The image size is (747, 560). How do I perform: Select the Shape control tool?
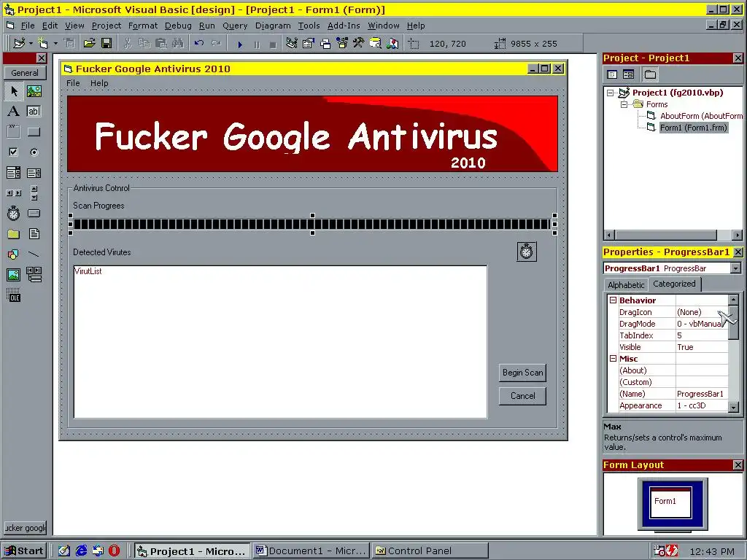[14, 254]
